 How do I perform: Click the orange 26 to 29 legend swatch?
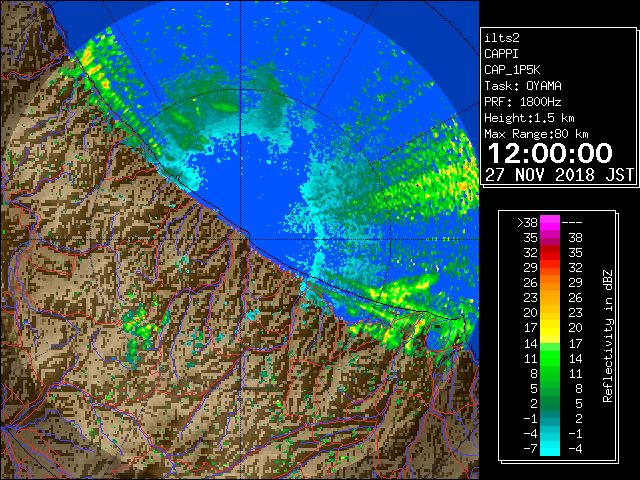point(550,282)
